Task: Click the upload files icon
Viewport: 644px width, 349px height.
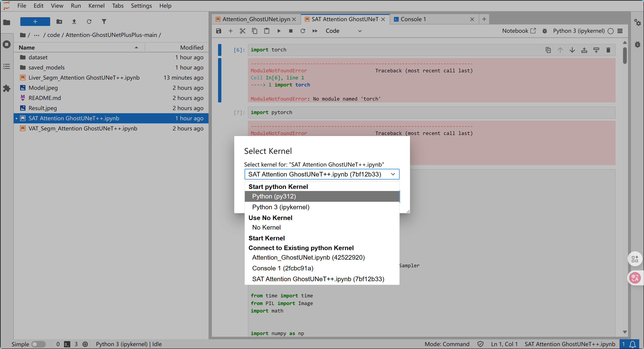Action: coord(74,22)
